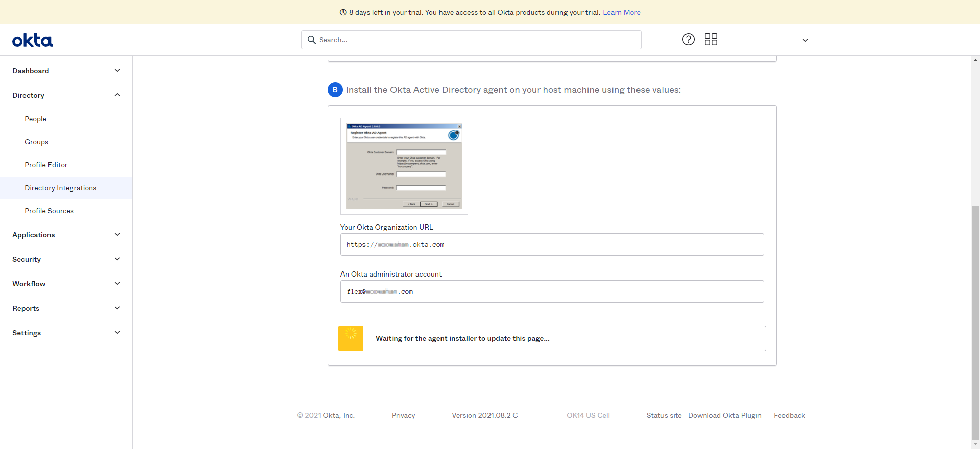Screen dimensions: 980x449
Task: Click the Okta logo
Action: click(33, 40)
